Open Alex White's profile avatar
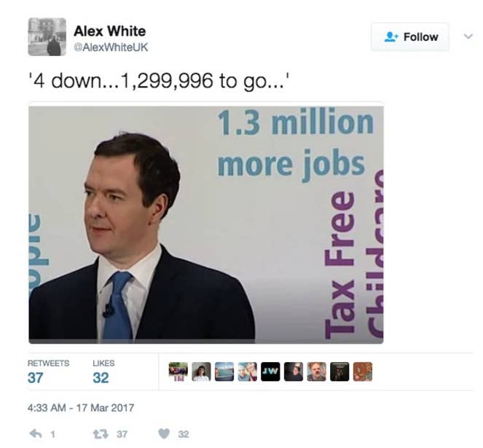The height and width of the screenshot is (448, 483). (47, 36)
